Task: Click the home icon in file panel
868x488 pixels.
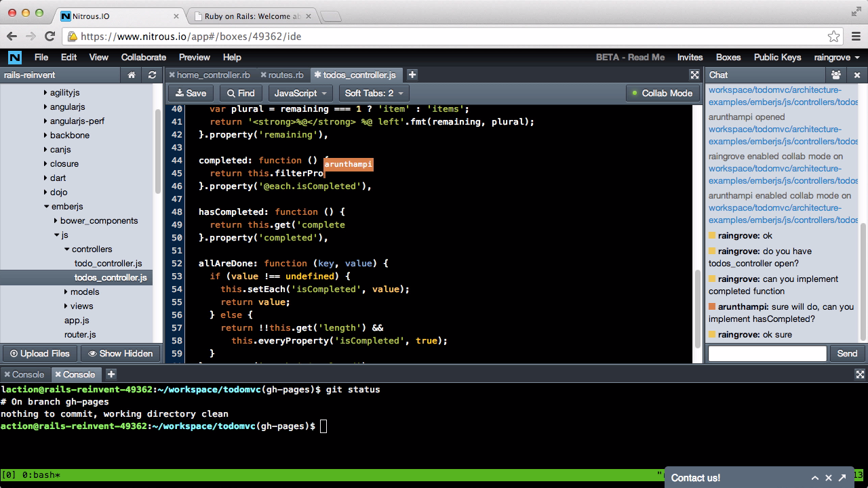Action: point(132,75)
